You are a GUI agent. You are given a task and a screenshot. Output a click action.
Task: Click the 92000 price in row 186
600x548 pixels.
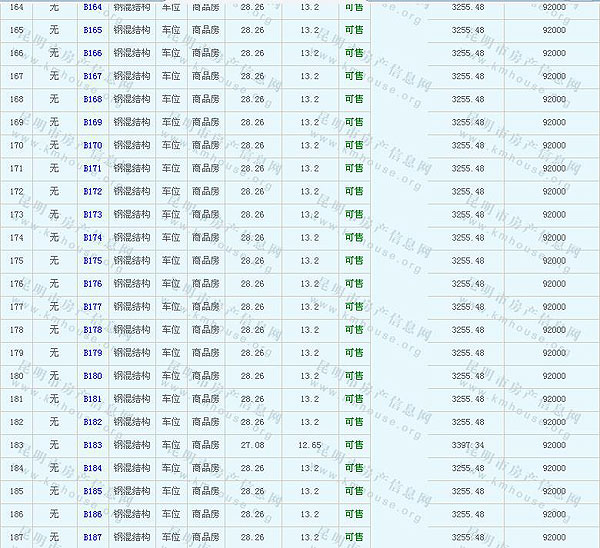click(553, 513)
